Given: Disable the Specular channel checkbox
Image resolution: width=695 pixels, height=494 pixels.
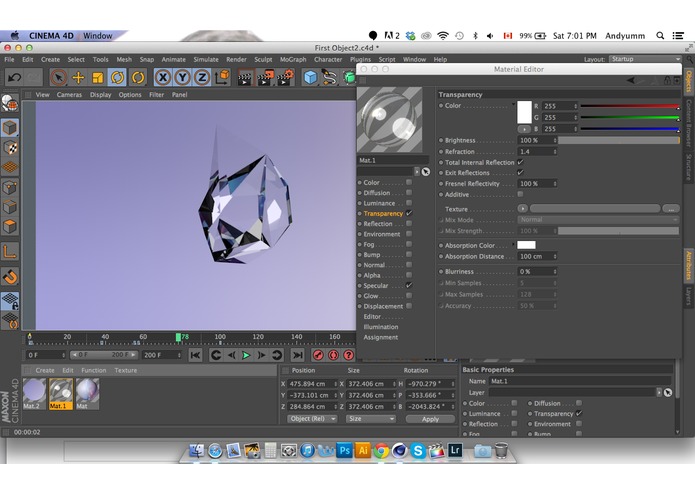Looking at the screenshot, I should pos(409,285).
